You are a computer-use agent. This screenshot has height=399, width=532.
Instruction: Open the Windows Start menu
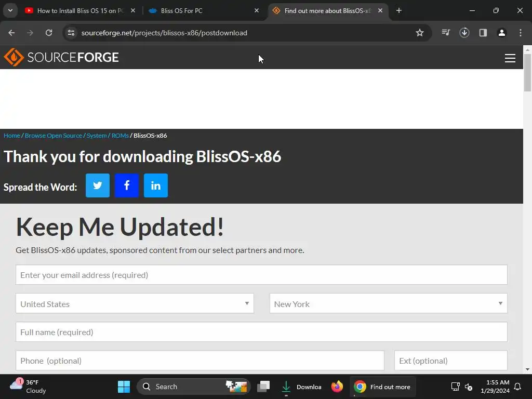click(x=124, y=387)
